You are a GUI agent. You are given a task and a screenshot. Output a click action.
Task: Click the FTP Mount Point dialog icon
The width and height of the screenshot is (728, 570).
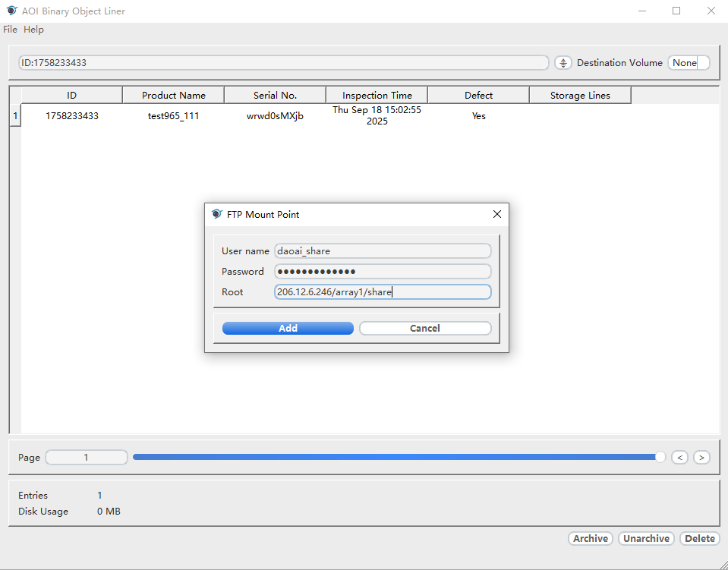point(216,215)
